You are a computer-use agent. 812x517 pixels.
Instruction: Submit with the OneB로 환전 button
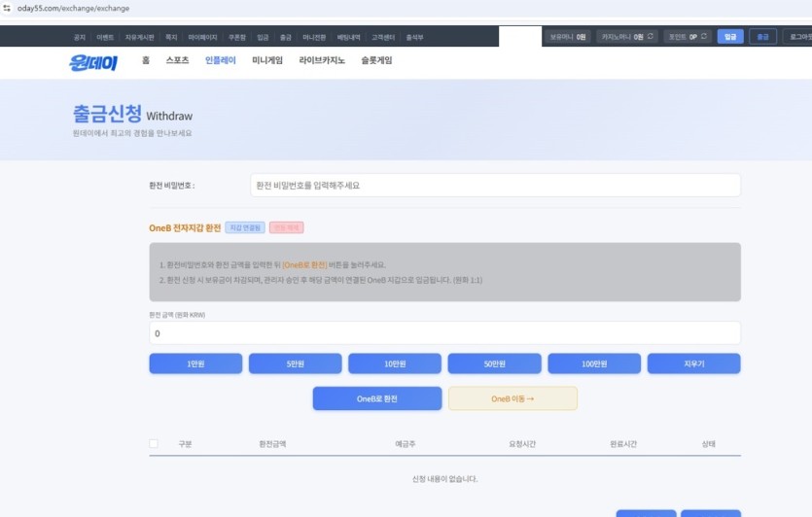click(x=377, y=398)
